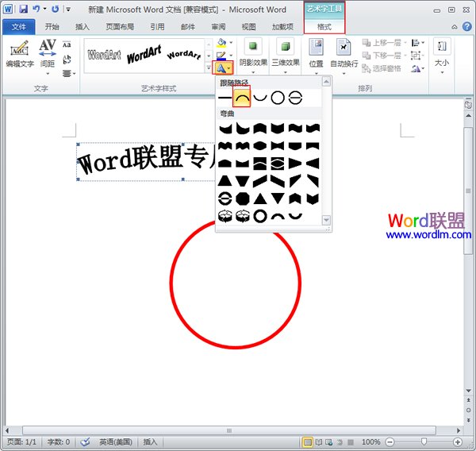
Task: Click the zoom in plus button
Action: (458, 442)
